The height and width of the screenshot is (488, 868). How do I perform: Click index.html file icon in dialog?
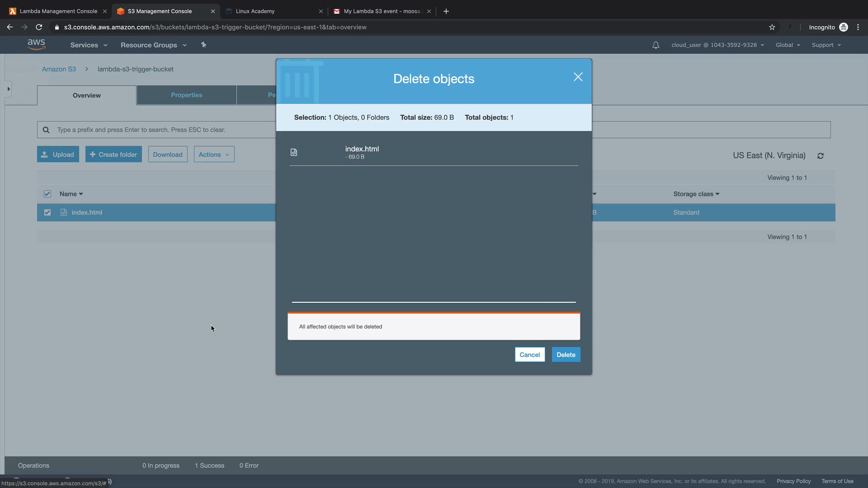tap(294, 153)
